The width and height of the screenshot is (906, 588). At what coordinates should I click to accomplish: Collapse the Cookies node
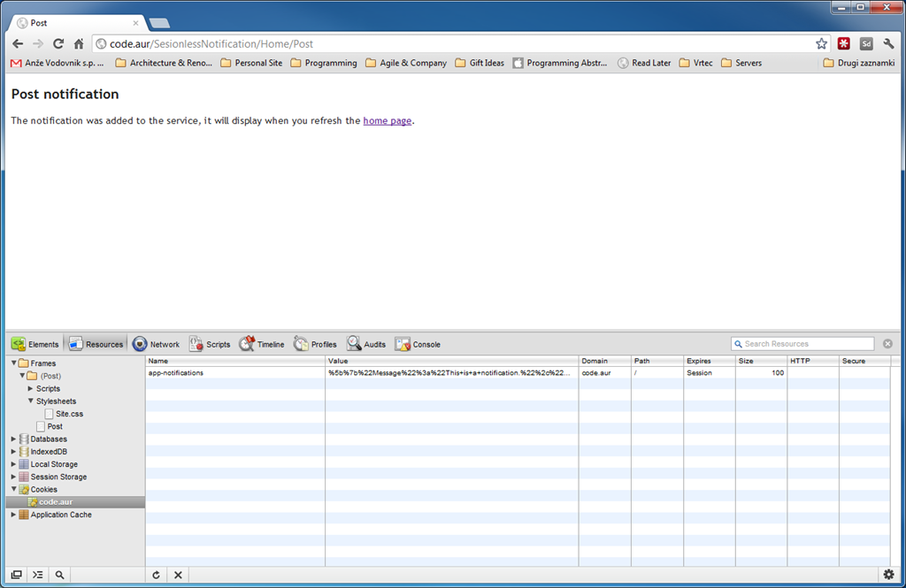pos(14,489)
